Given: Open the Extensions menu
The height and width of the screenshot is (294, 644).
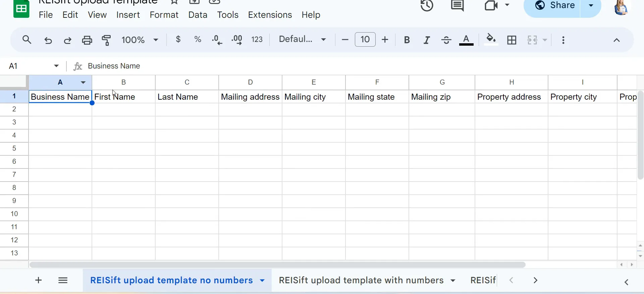Looking at the screenshot, I should click(x=270, y=15).
